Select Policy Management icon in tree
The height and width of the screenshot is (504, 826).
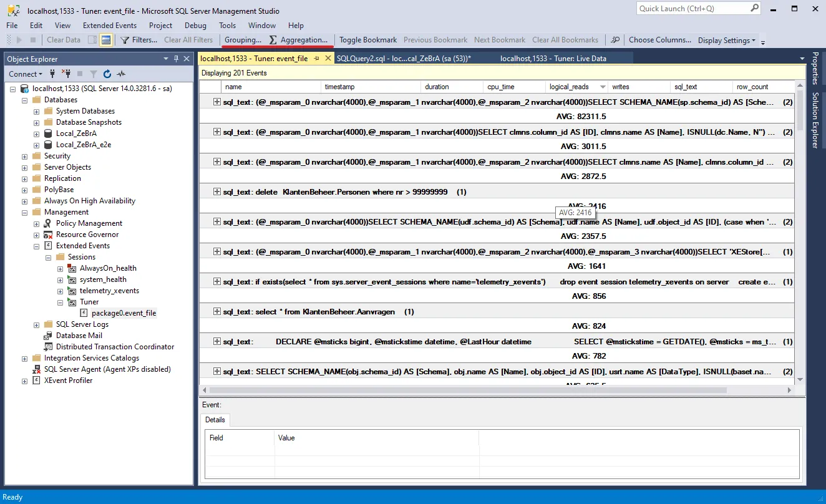(48, 223)
